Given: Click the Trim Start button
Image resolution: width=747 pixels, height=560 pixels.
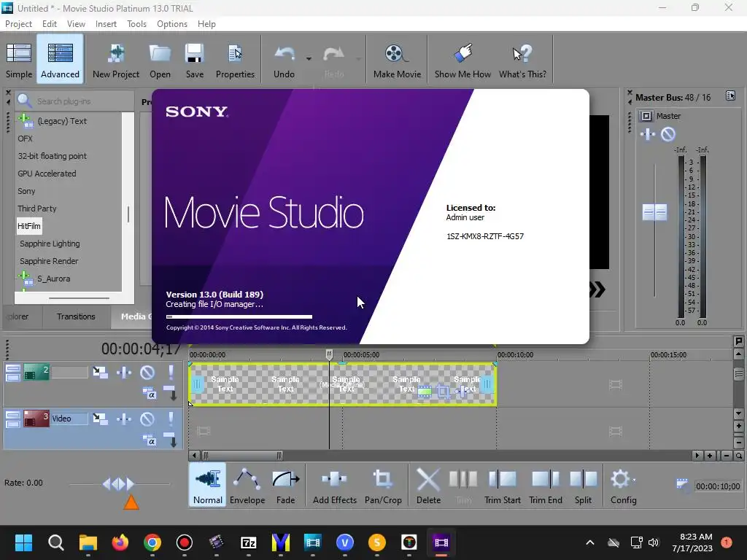Looking at the screenshot, I should click(502, 485).
